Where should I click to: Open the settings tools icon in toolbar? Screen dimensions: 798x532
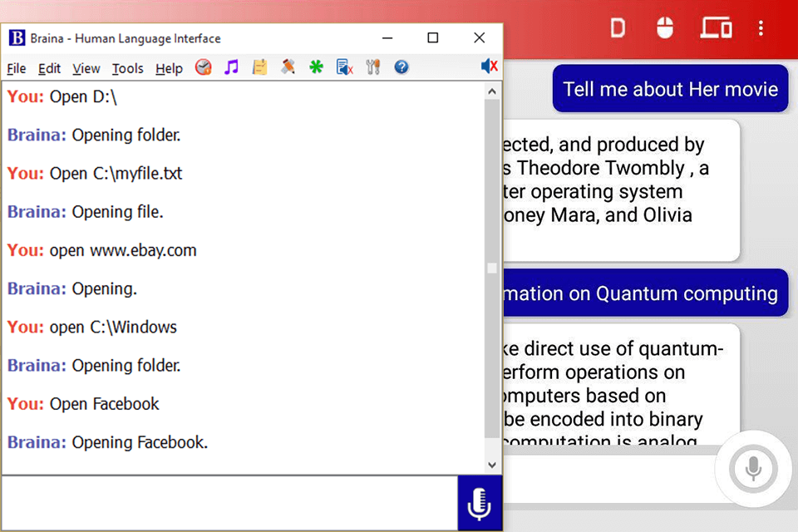coord(373,67)
